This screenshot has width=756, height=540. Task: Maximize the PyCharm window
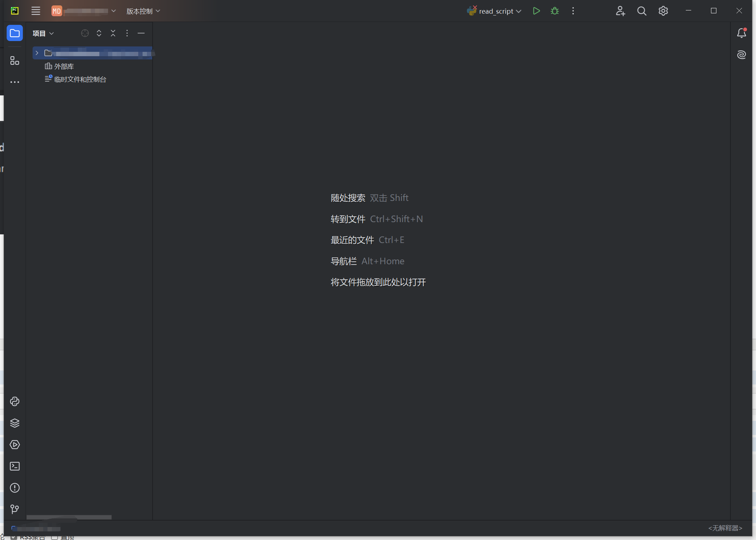[x=714, y=11]
